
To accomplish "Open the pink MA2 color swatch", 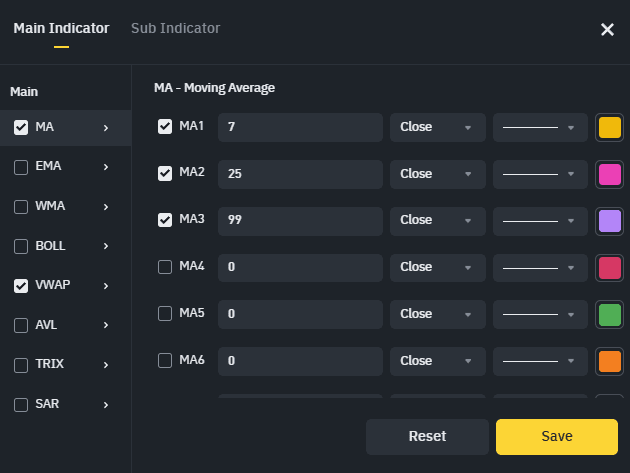I will pos(609,174).
